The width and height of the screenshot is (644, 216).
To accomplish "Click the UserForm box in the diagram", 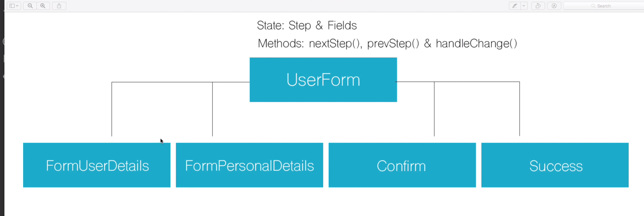I will coord(323,80).
